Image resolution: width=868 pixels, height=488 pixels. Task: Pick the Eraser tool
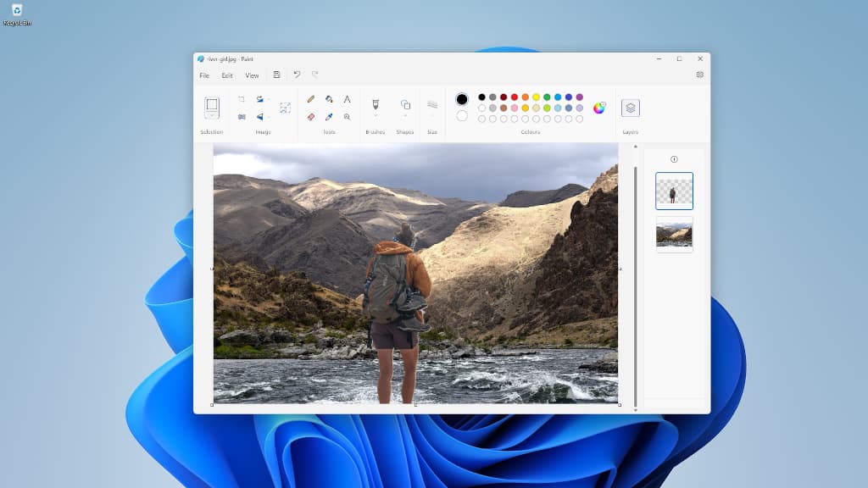point(310,116)
